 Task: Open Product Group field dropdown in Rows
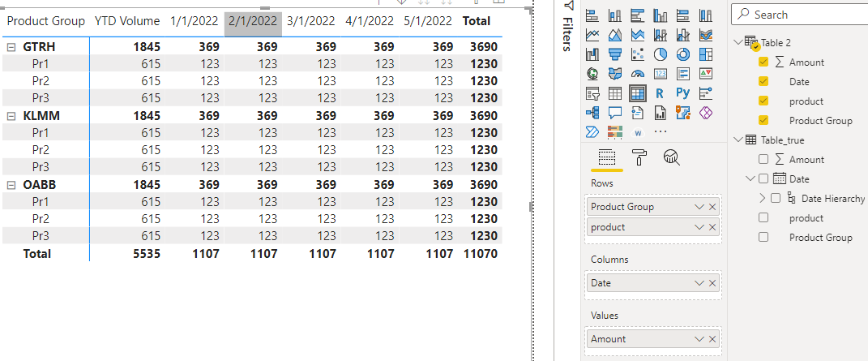(x=699, y=207)
